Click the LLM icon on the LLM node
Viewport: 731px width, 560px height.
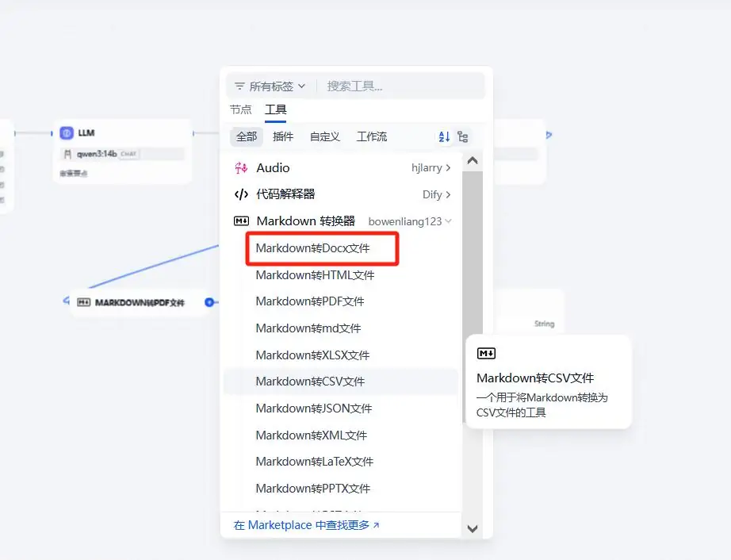pos(67,132)
